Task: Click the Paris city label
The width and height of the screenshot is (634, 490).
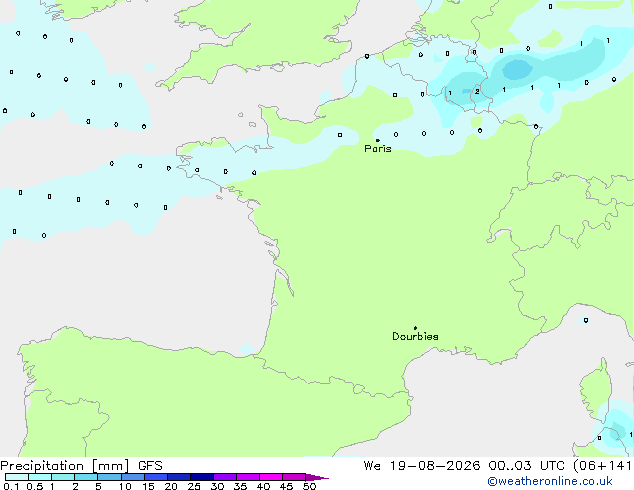Action: point(378,149)
